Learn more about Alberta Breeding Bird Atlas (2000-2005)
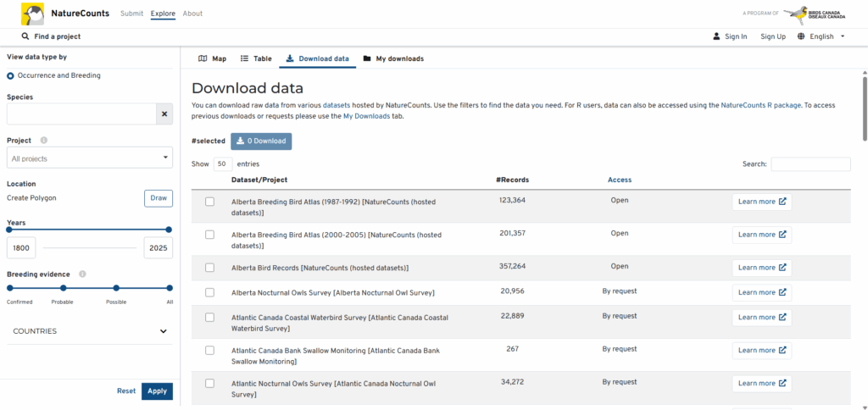868x410 pixels. pyautogui.click(x=762, y=235)
